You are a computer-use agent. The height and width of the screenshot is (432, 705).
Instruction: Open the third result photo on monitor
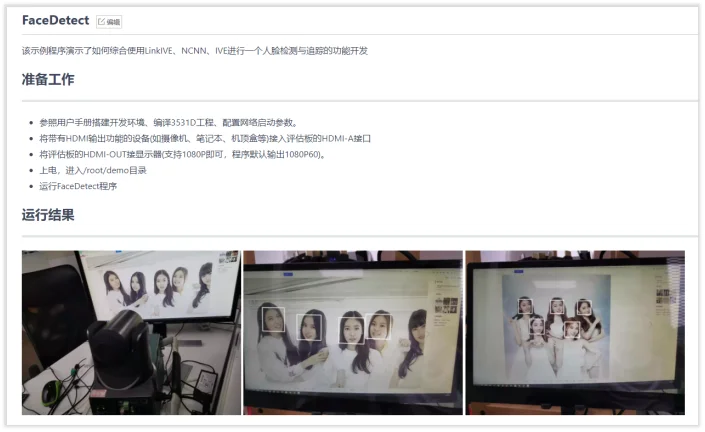(575, 332)
